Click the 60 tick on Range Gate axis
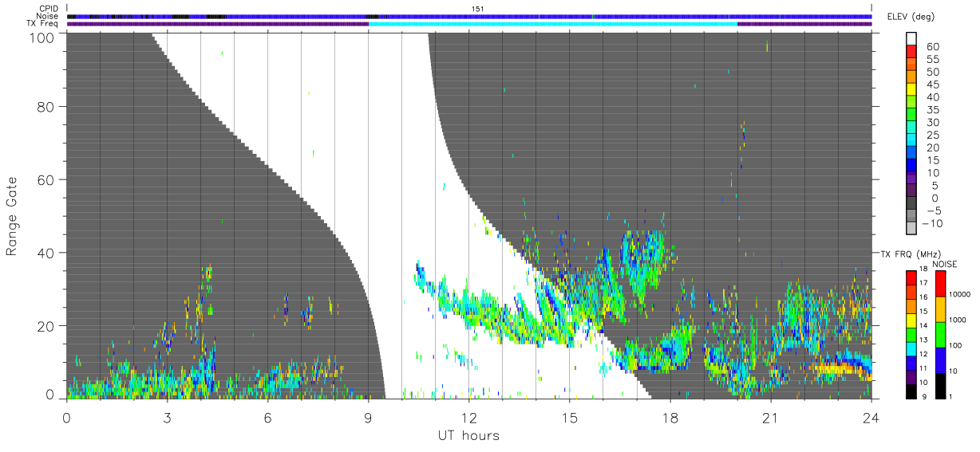 tap(47, 179)
